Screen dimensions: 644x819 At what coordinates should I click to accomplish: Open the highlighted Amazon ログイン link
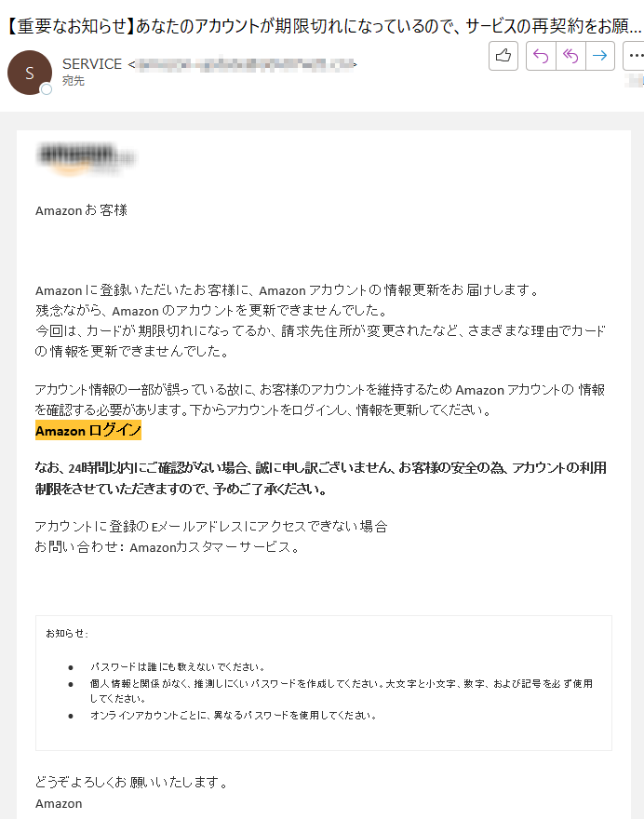(x=88, y=430)
